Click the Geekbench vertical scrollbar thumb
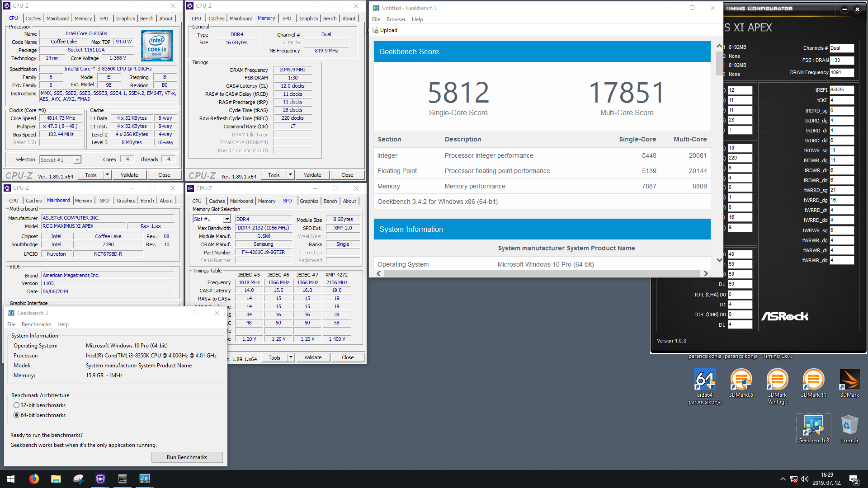 719,63
